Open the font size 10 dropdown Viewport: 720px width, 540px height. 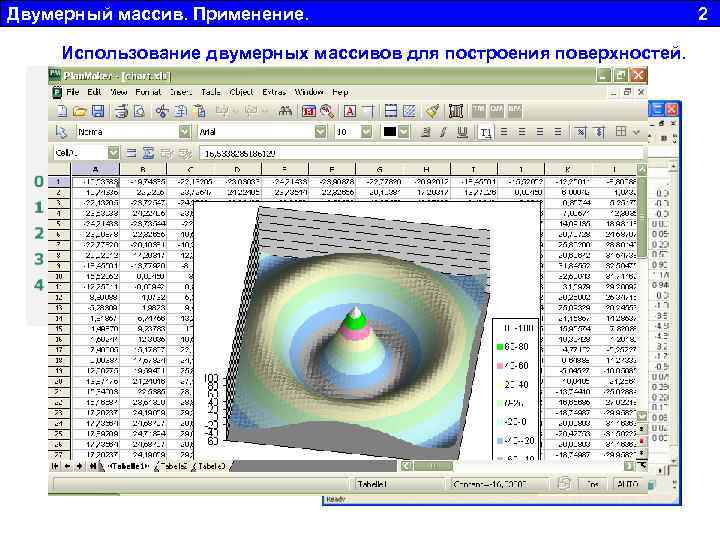(x=366, y=132)
